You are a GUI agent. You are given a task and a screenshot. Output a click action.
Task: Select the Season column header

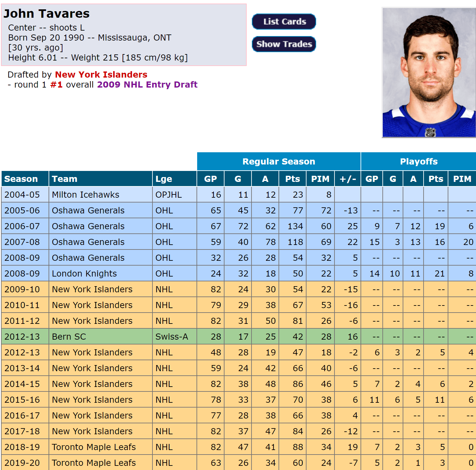[x=21, y=179]
